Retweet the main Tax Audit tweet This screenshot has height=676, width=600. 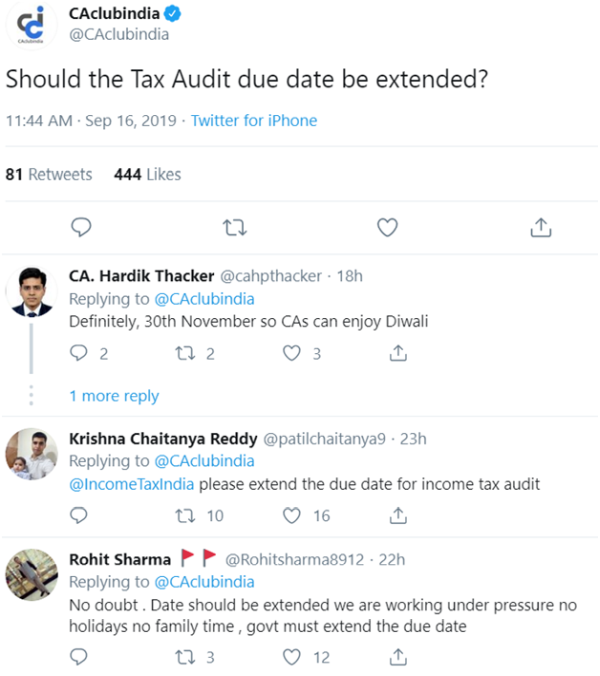(234, 228)
